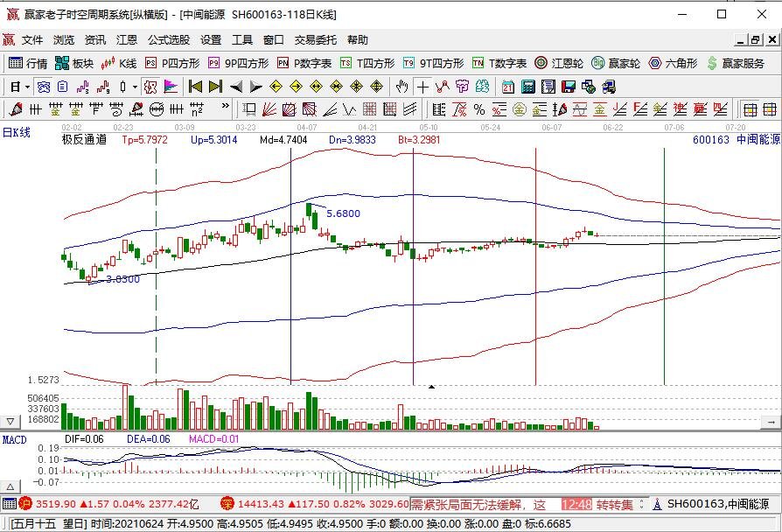Restore the inner document window
Viewport: 782px width, 532px height.
coord(756,40)
